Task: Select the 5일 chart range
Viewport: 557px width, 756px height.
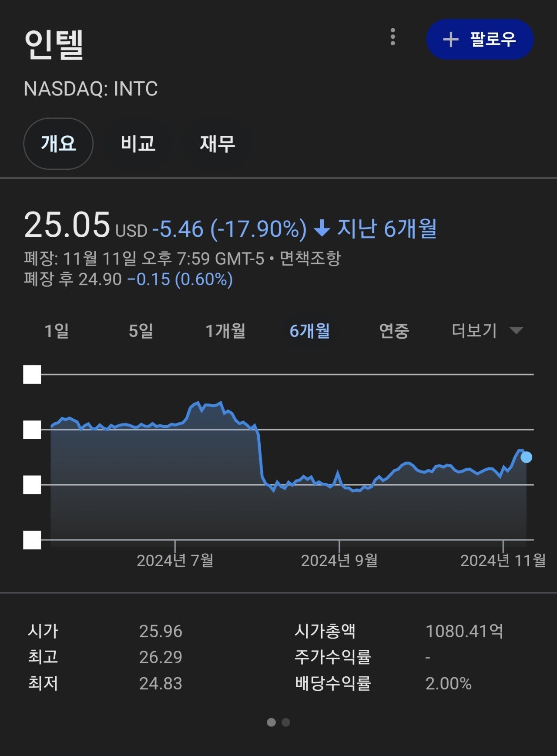Action: [141, 331]
